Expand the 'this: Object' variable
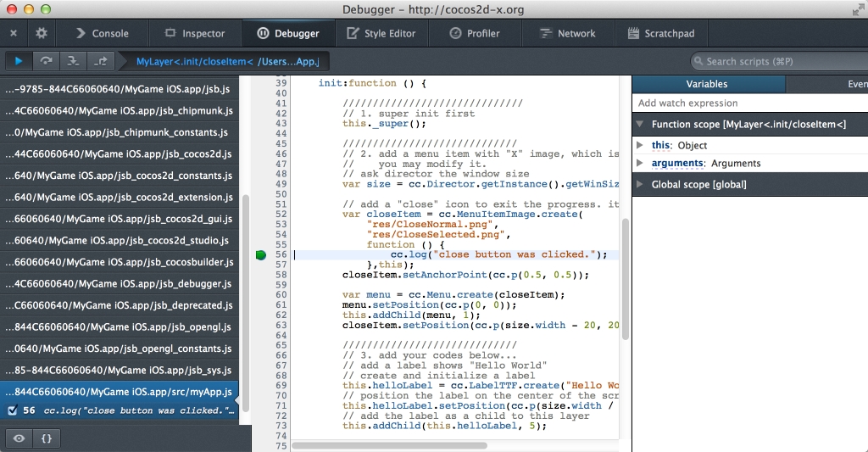The height and width of the screenshot is (452, 868). pyautogui.click(x=640, y=145)
